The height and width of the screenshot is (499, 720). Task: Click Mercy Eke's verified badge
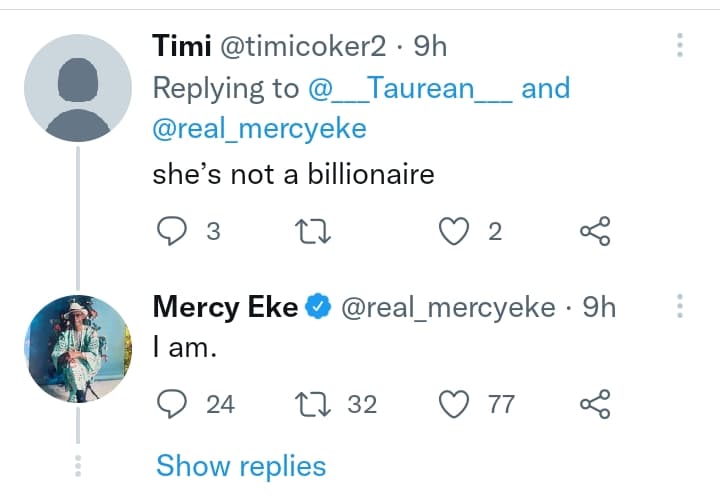[x=319, y=308]
